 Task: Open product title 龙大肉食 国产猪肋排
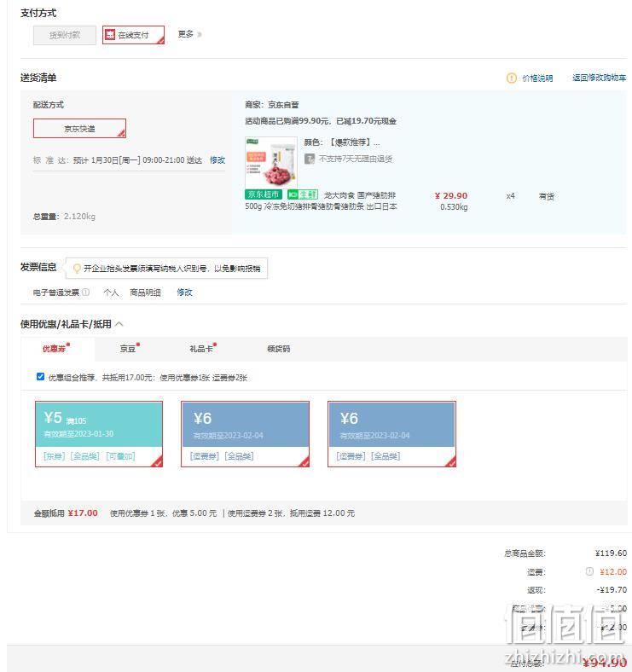point(321,200)
